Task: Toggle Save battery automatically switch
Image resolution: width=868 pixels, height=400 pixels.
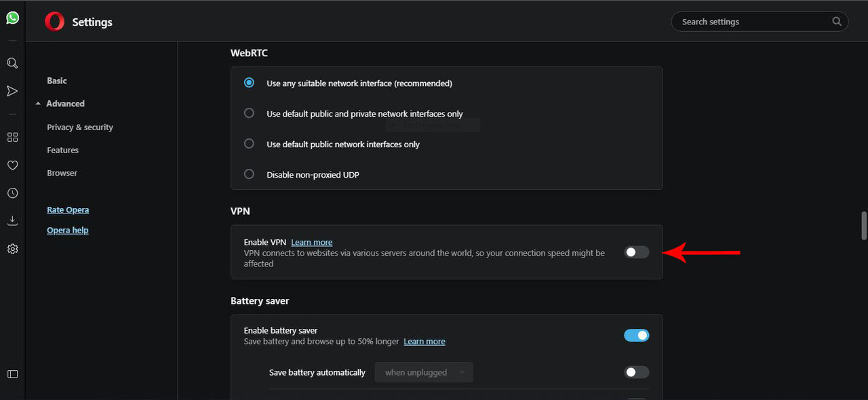Action: (x=637, y=372)
